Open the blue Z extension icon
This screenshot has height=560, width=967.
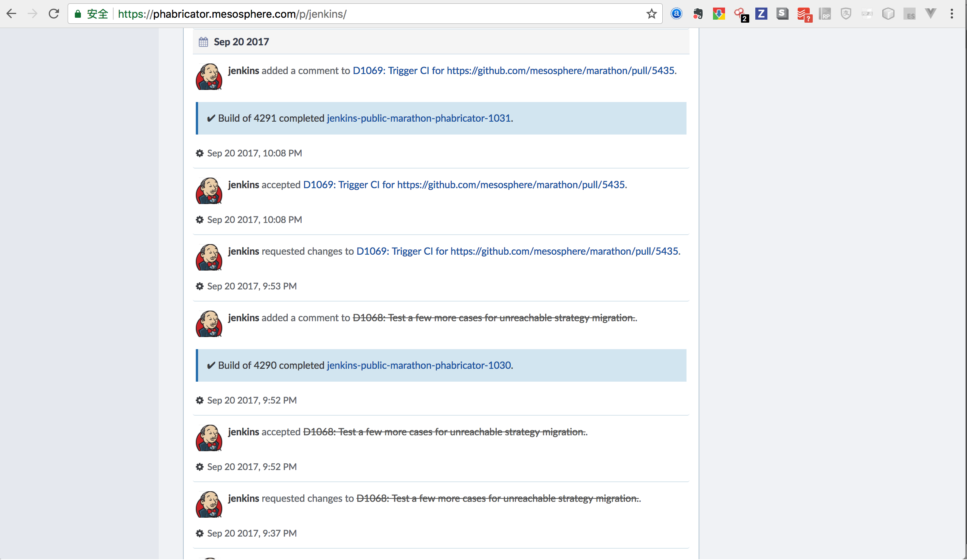tap(761, 14)
